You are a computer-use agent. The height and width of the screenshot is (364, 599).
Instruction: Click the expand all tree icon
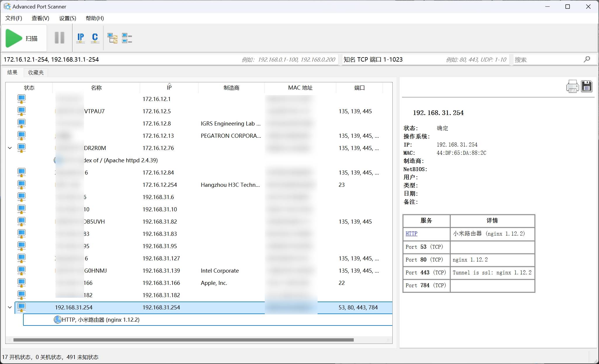(x=112, y=38)
